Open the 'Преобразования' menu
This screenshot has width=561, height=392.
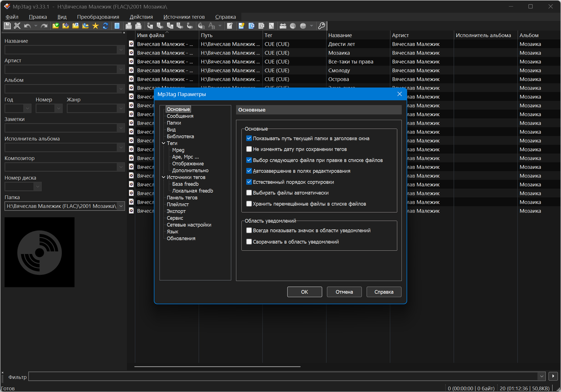98,17
